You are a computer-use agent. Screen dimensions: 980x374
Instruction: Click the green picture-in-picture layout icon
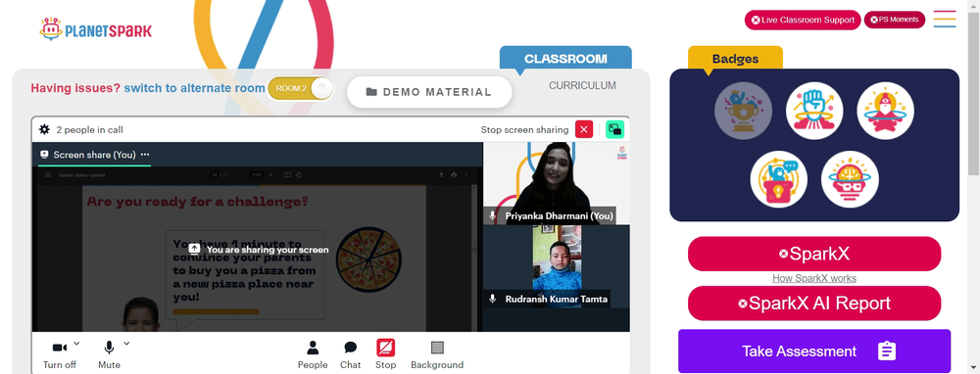pyautogui.click(x=615, y=129)
